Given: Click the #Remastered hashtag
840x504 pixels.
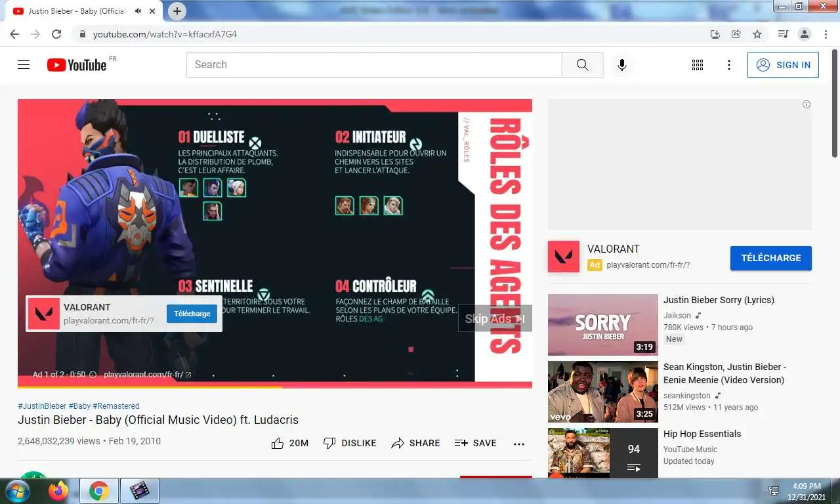Looking at the screenshot, I should point(116,406).
